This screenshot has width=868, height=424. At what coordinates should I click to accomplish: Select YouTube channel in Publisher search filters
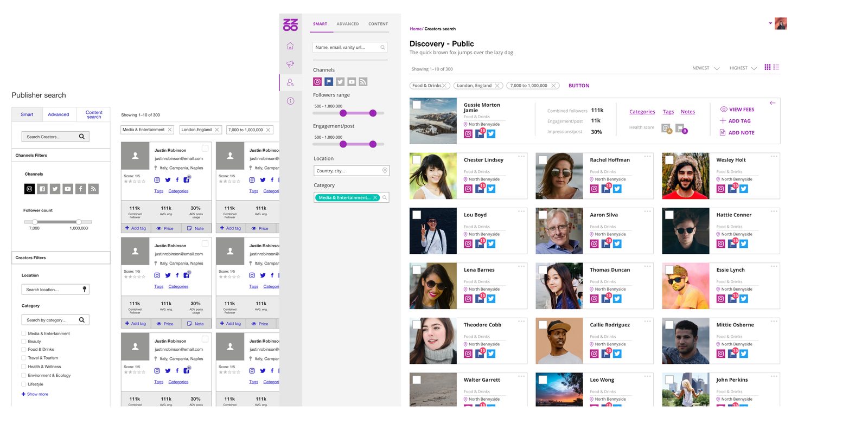pyautogui.click(x=67, y=189)
